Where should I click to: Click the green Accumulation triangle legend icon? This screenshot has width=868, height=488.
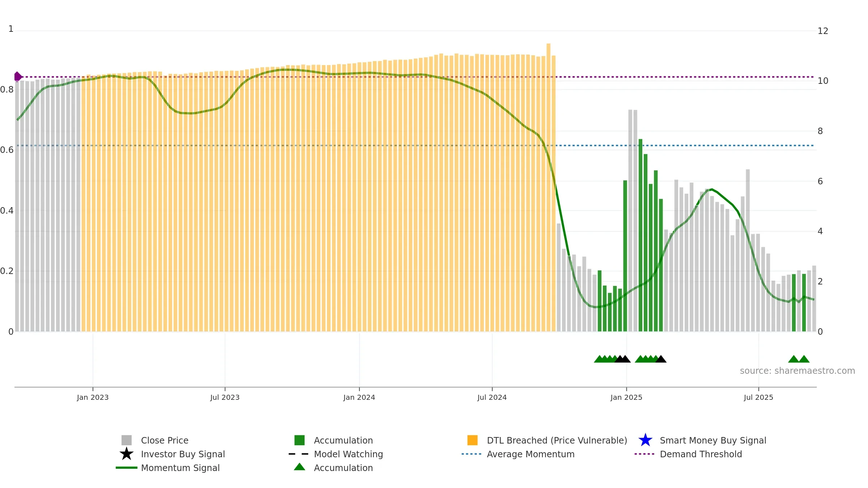(299, 467)
